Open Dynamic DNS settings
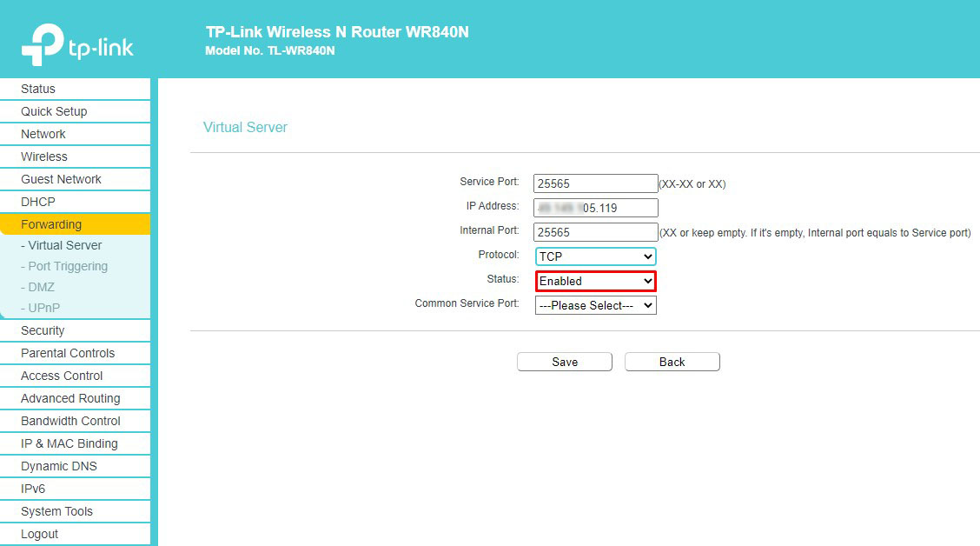This screenshot has width=980, height=546. [75, 466]
